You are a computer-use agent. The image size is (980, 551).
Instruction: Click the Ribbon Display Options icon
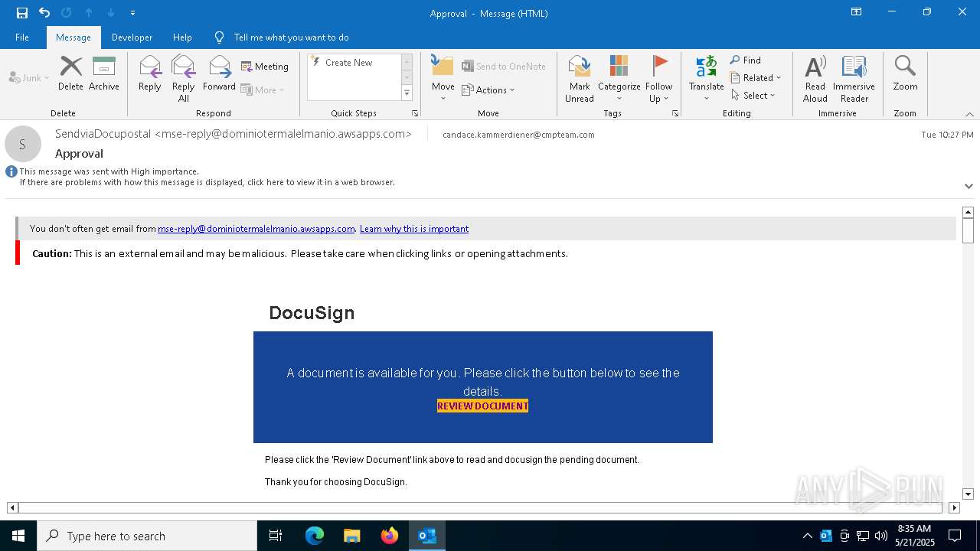(857, 12)
